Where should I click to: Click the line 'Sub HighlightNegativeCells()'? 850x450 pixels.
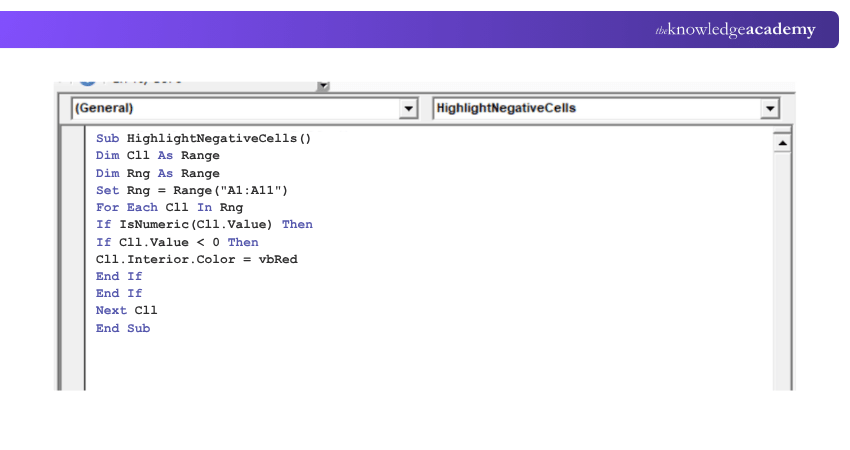[203, 138]
